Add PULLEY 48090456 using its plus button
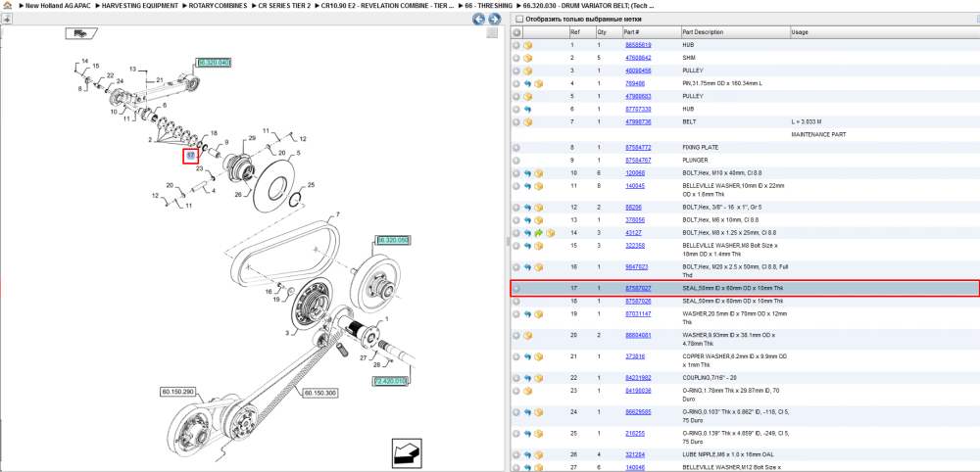This screenshot has width=980, height=472. (x=516, y=71)
